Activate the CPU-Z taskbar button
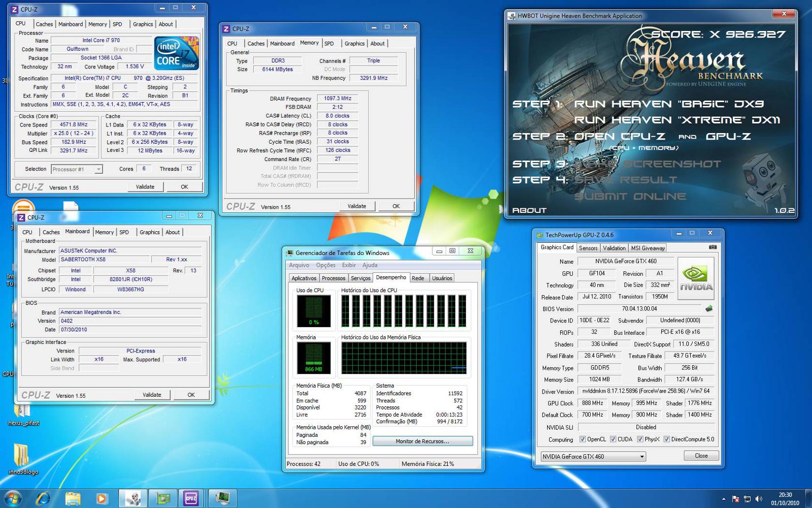This screenshot has width=812, height=508. (x=191, y=498)
